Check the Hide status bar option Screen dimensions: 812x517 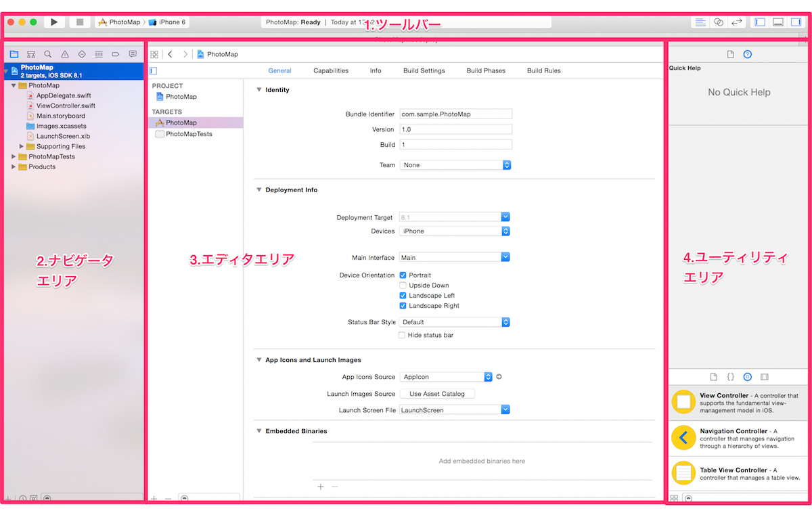coord(401,335)
